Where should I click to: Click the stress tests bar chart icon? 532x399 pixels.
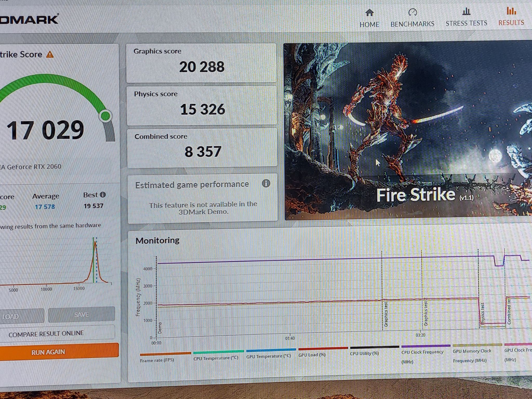[466, 11]
